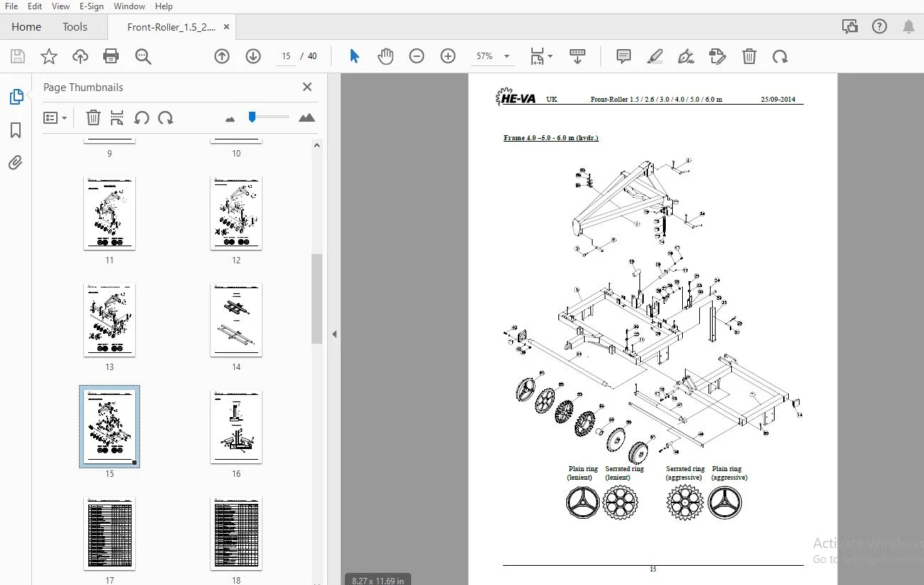924x585 pixels.
Task: Switch to the hand pan tool
Action: pos(386,56)
